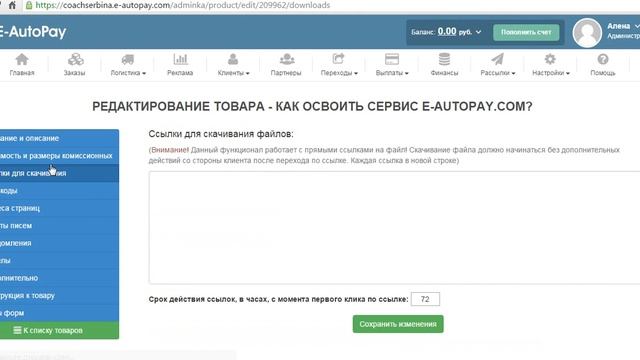Click the browser home icon
This screenshot has height=360, width=640.
[x=12, y=5]
